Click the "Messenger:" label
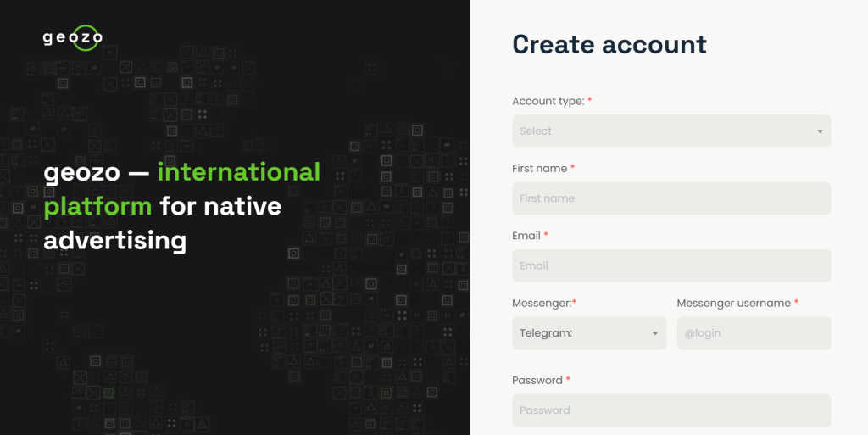 [x=542, y=304]
